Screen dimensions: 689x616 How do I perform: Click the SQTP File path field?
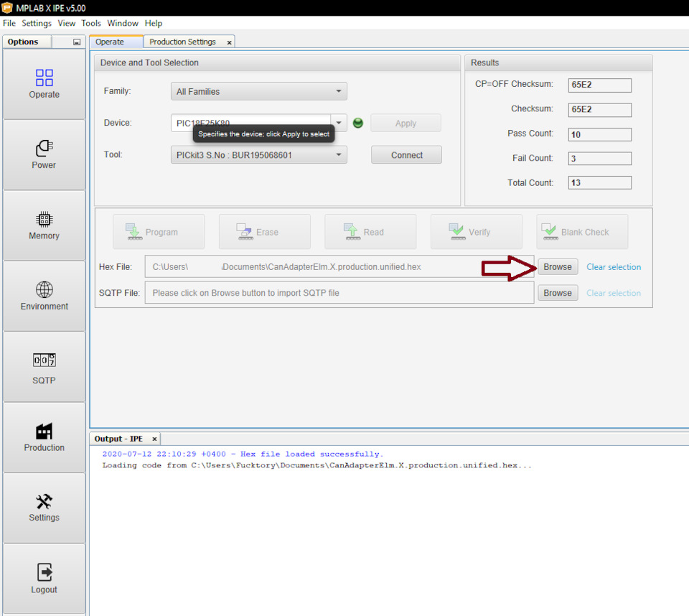[x=339, y=293]
